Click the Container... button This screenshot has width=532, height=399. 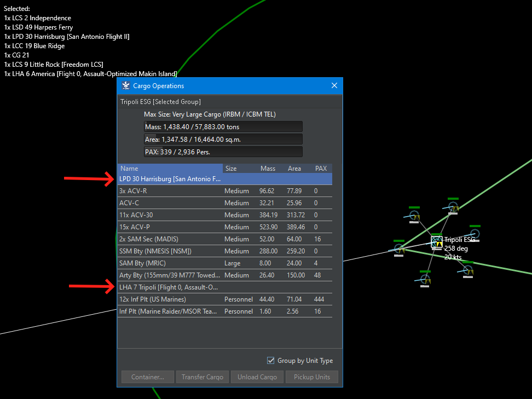pos(148,377)
